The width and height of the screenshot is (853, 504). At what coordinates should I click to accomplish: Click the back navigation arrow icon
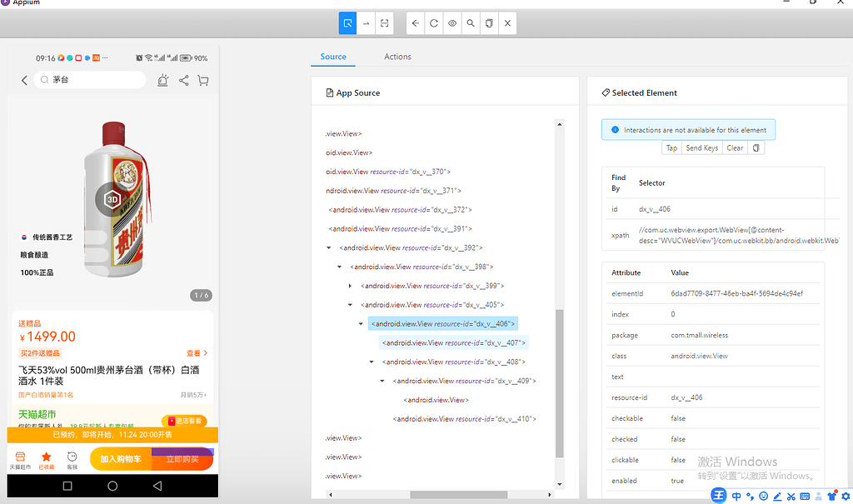[x=415, y=23]
